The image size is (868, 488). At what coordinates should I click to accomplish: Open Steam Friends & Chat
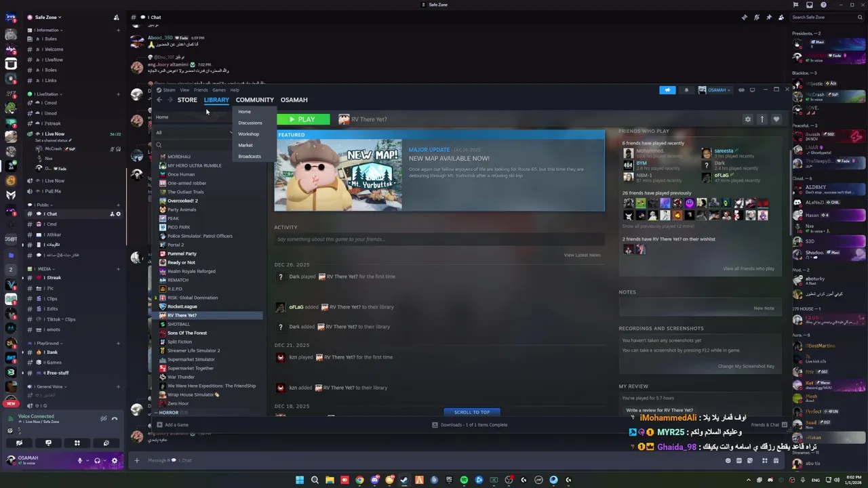point(768,425)
